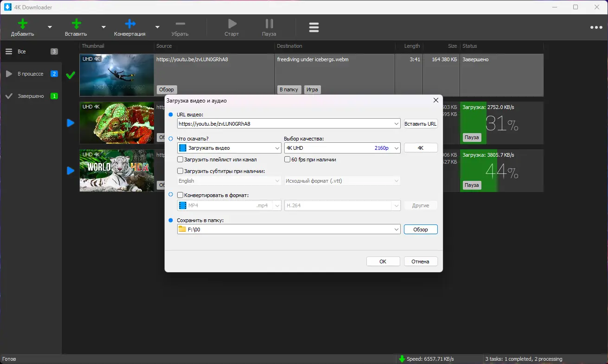Click the green Добавить plus icon
Viewport: 608px width, 364px height.
[x=22, y=24]
